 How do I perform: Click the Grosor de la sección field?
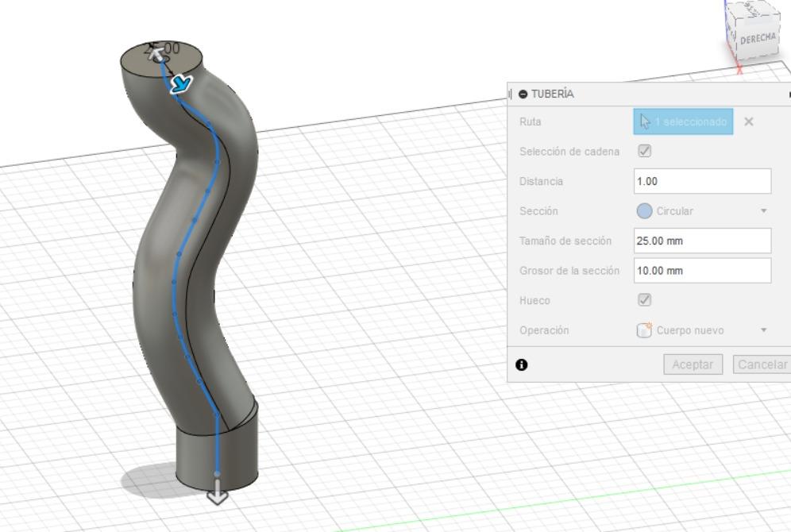702,270
